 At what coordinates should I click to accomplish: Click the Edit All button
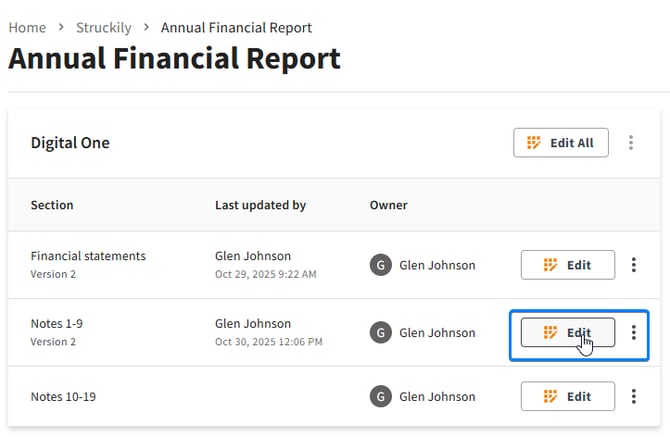pos(560,143)
